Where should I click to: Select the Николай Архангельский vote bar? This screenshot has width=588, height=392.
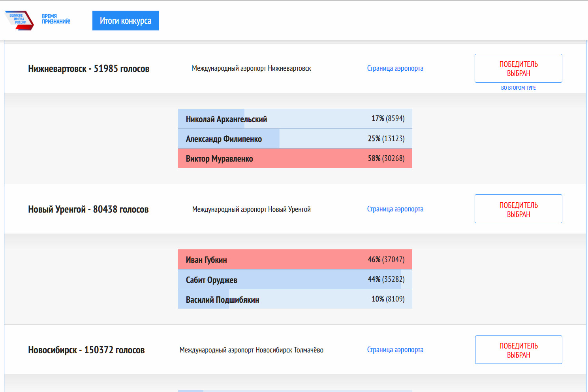[x=295, y=119]
